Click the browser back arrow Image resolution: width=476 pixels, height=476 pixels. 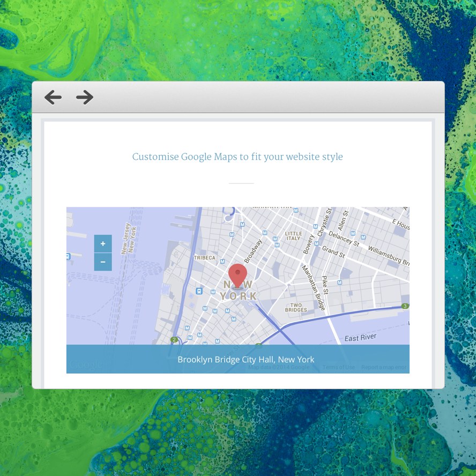[x=53, y=97]
